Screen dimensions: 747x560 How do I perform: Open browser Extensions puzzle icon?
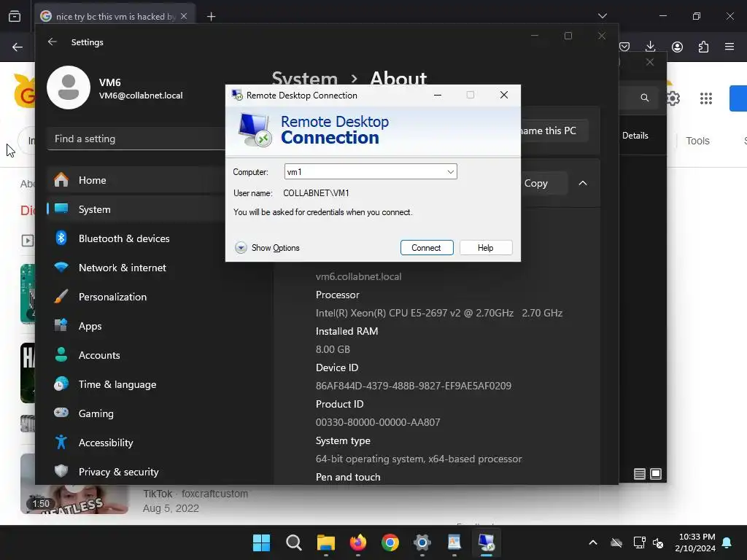point(703,47)
